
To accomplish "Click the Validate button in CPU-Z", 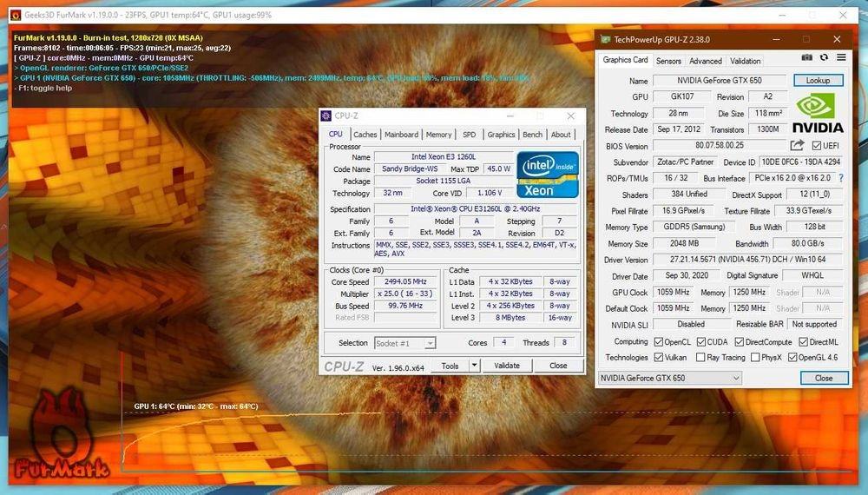I will tap(507, 366).
